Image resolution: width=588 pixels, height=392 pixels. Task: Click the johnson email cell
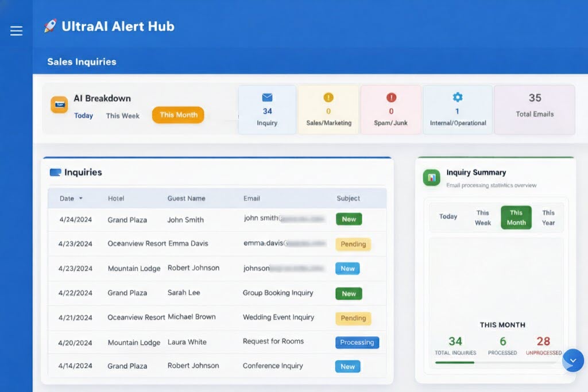[x=284, y=269]
